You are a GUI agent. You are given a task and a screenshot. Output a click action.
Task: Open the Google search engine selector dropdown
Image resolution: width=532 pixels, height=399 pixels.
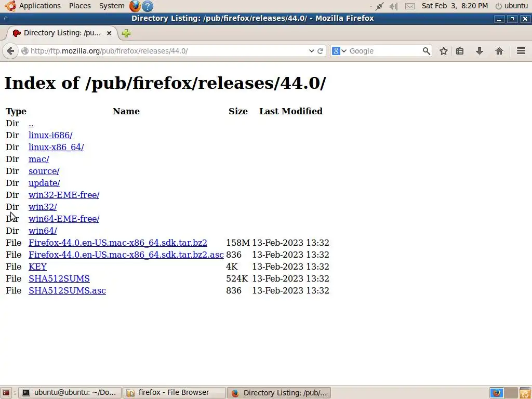[339, 51]
